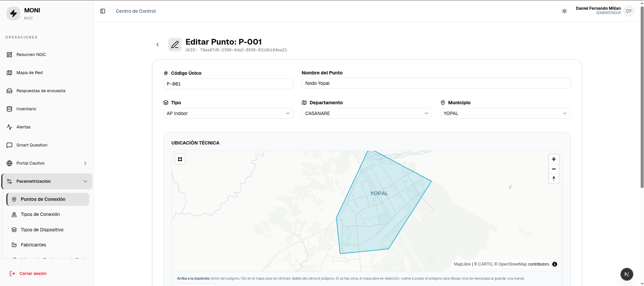Click Cerrar sesión to log out
Image resolution: width=644 pixels, height=286 pixels.
[28, 274]
